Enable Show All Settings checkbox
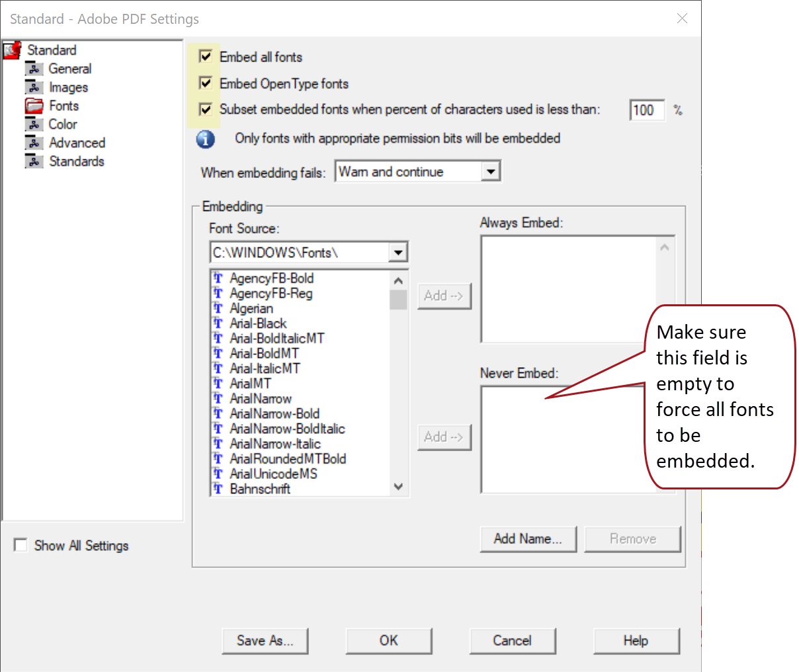This screenshot has height=672, width=799. (x=21, y=545)
